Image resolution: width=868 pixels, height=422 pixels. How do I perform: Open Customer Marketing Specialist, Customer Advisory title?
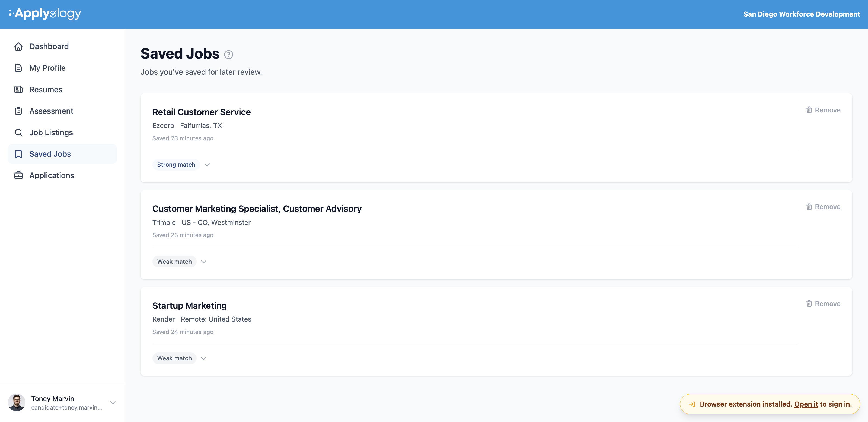[x=257, y=209]
